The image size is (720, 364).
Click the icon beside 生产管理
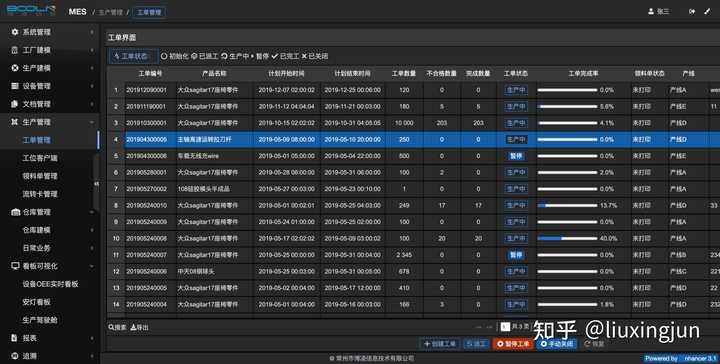tap(15, 122)
